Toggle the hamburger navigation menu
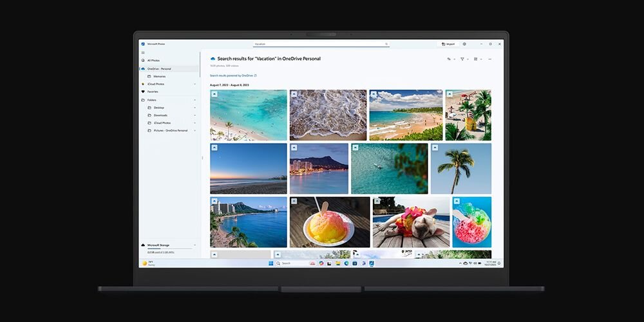 point(143,52)
